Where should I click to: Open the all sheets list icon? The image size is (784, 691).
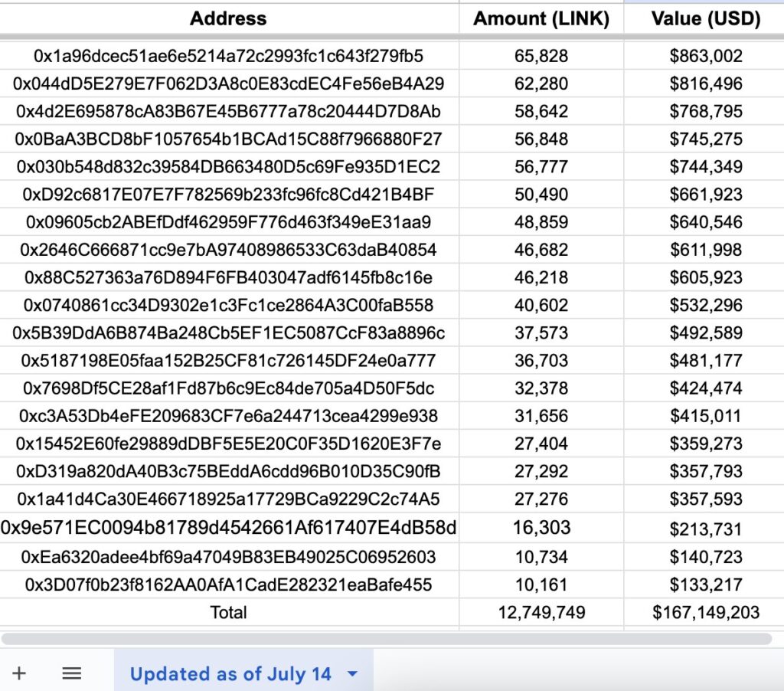72,673
